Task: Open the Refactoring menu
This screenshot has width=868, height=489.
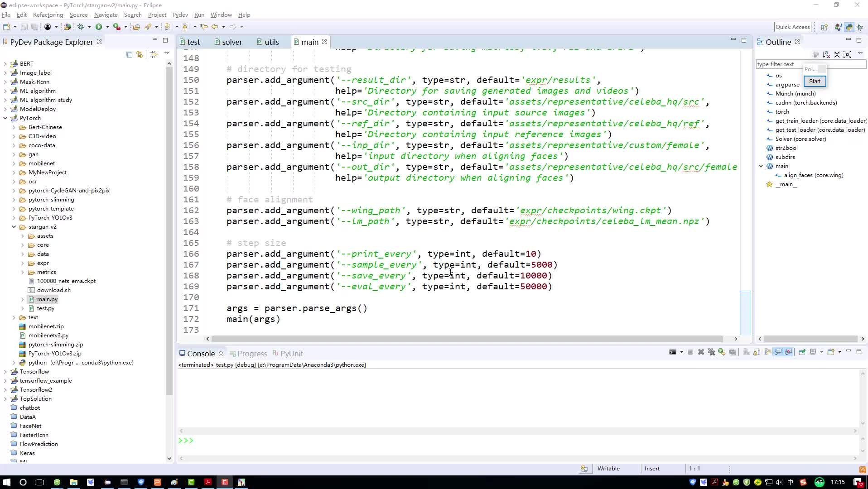Action: pyautogui.click(x=48, y=14)
